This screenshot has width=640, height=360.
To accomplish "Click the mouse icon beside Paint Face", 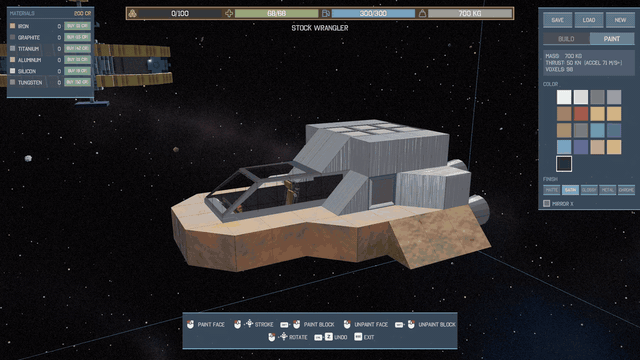I will point(190,324).
